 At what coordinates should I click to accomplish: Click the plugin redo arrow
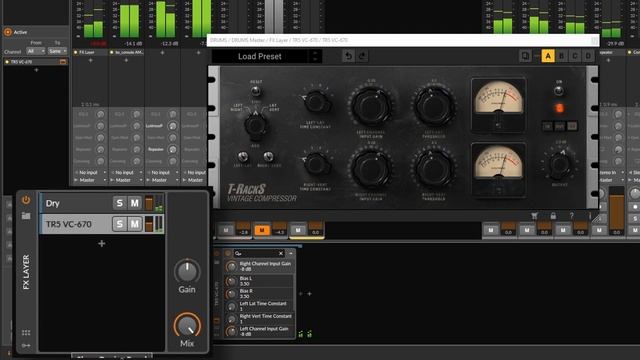362,56
